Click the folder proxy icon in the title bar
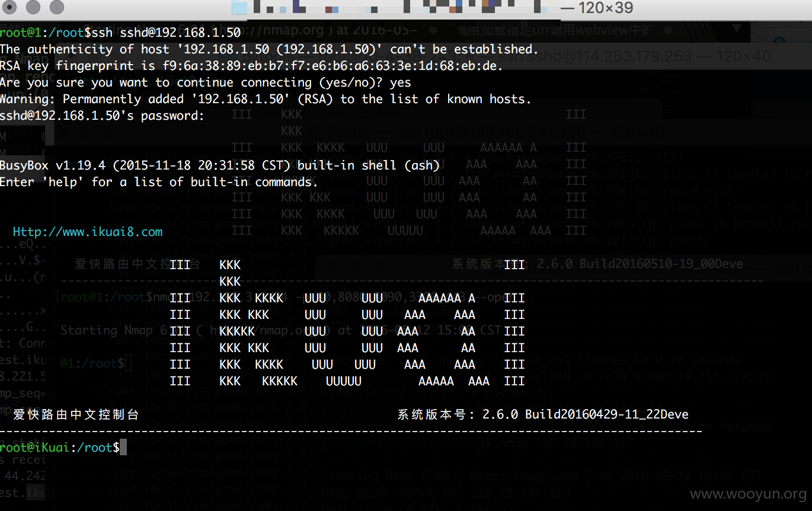812x511 pixels. (240, 8)
